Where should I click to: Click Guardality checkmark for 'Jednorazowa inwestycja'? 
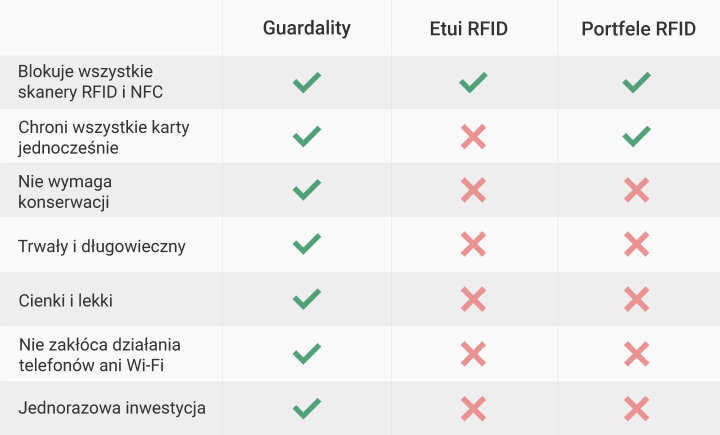point(307,408)
